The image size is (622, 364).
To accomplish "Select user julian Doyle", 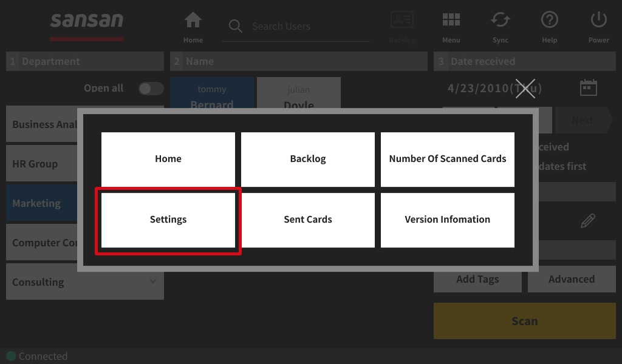I will point(299,93).
